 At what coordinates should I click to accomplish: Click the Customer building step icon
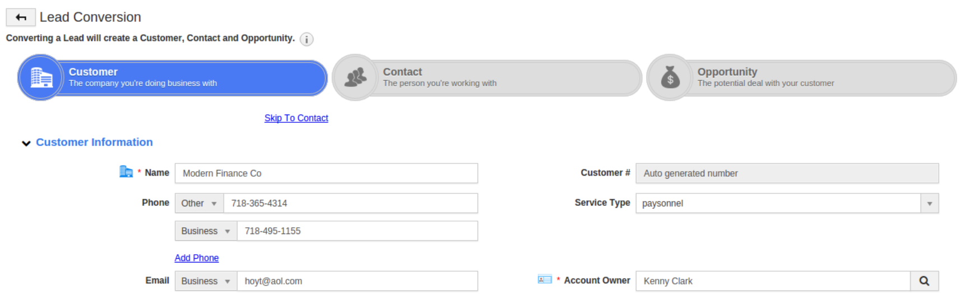41,77
